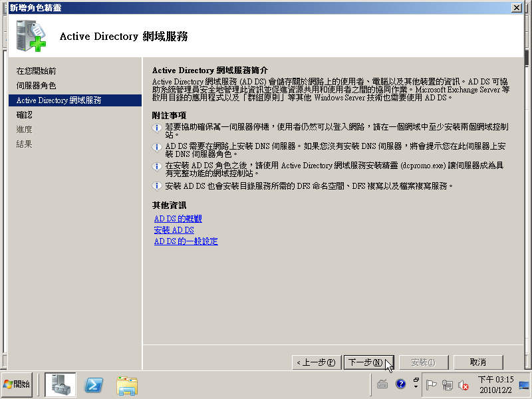Open the AD DS 的一般設定 link
The width and height of the screenshot is (532, 399).
(186, 241)
